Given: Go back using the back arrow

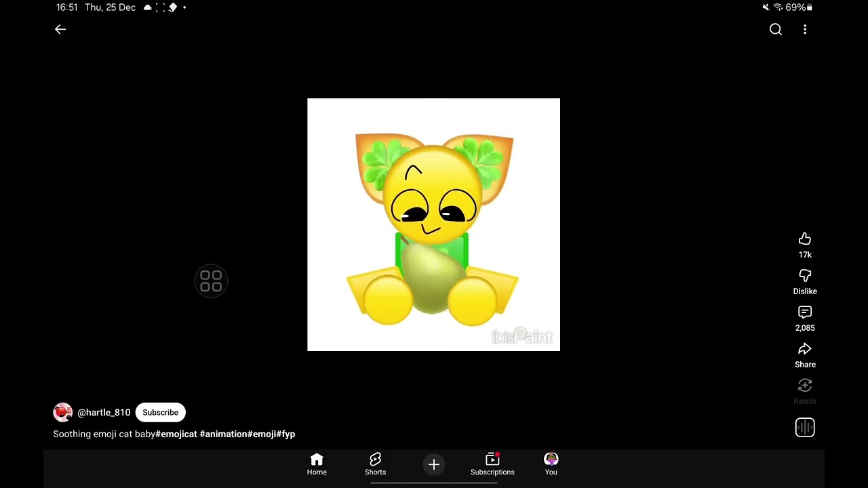Looking at the screenshot, I should coord(60,29).
